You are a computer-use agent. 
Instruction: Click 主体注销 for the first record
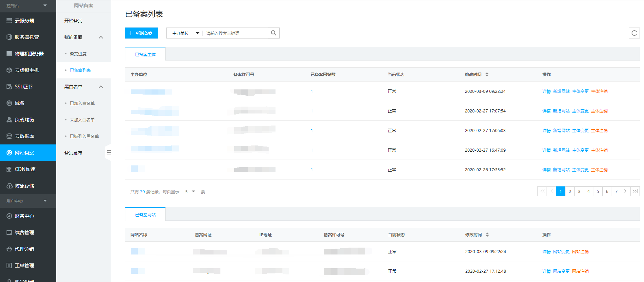pyautogui.click(x=599, y=91)
